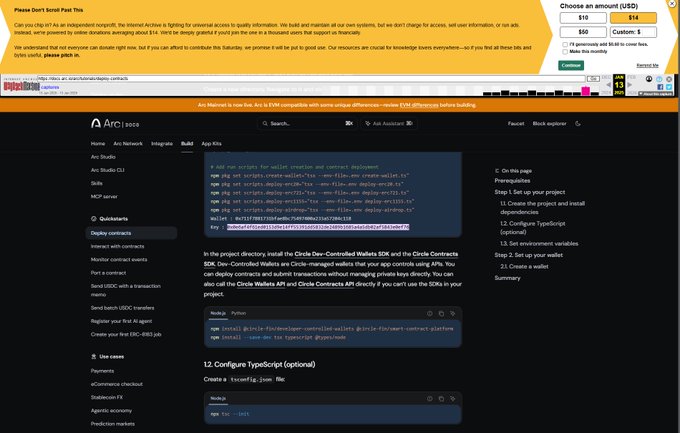Copy the npm install code block

441,313
